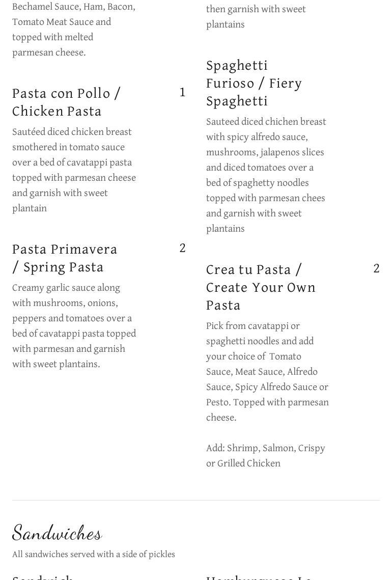Click the Pasta Primavera / Spring Pasta heading
The image size is (392, 580).
point(65,258)
